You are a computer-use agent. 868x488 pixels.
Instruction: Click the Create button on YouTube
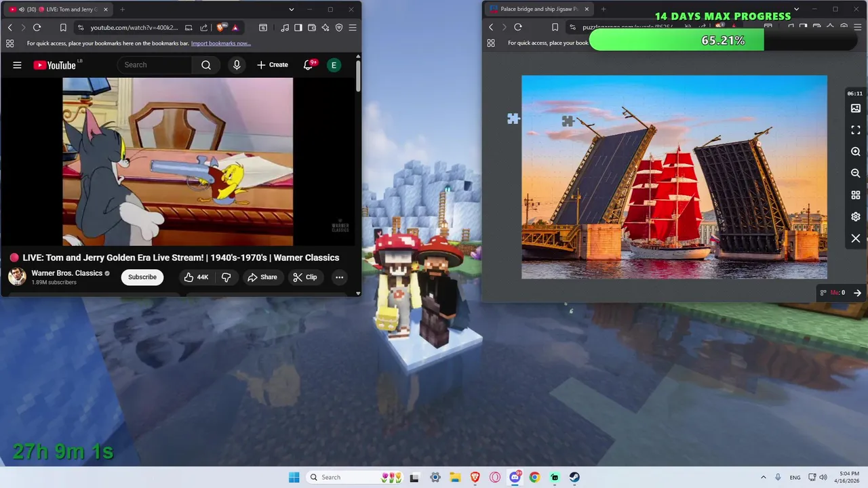click(x=273, y=65)
